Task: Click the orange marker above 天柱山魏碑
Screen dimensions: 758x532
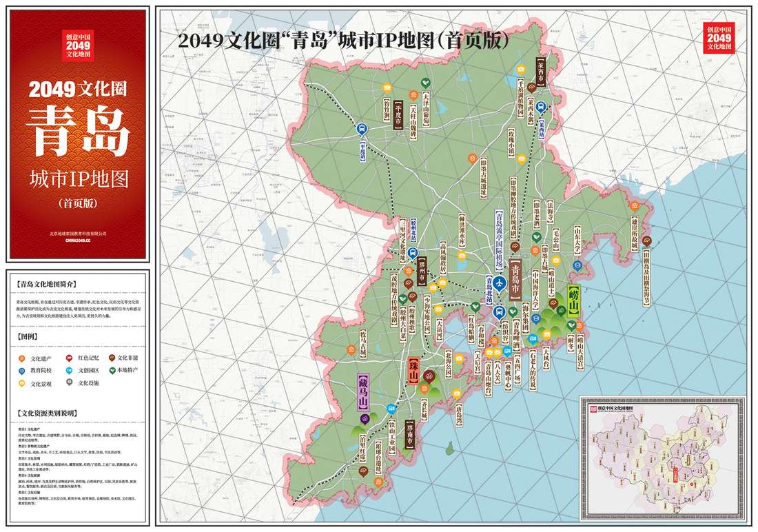Action: [x=413, y=95]
